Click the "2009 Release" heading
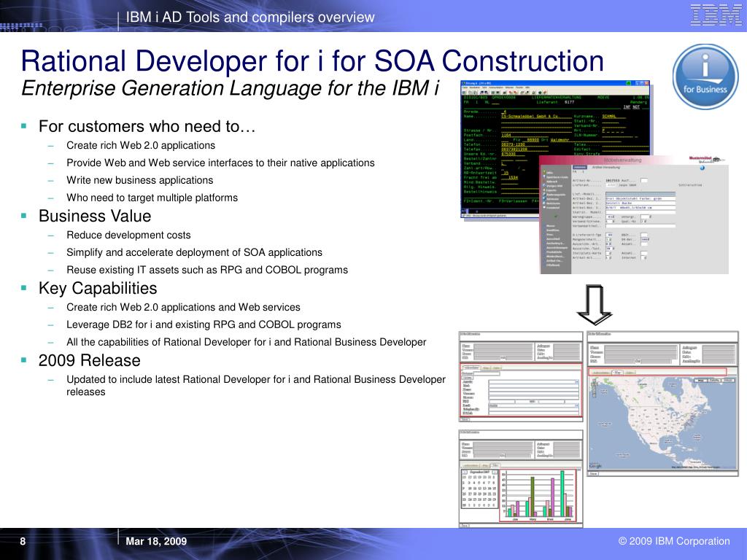Viewport: 747px width, 560px height. click(x=90, y=360)
